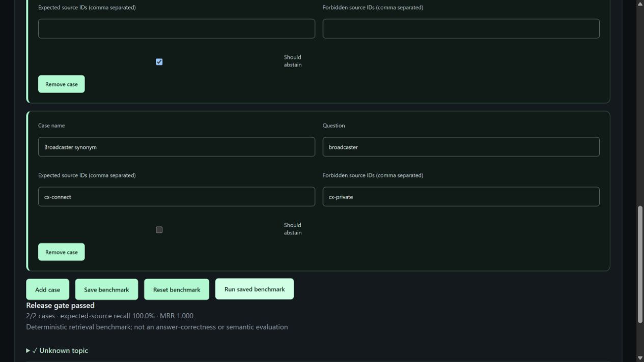This screenshot has width=644, height=362.
Task: Click the page scrollbar thumb
Action: point(640,264)
